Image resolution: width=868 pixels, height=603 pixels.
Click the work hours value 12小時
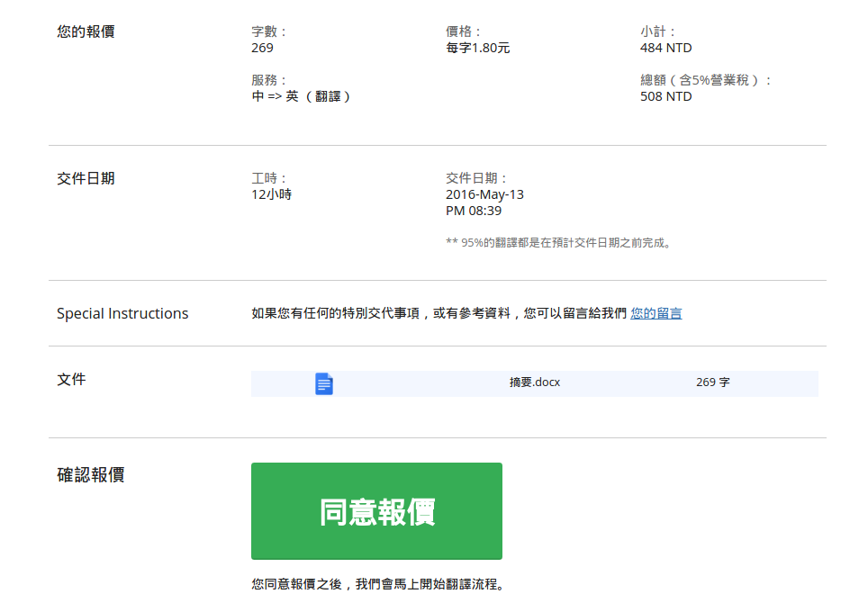click(271, 194)
